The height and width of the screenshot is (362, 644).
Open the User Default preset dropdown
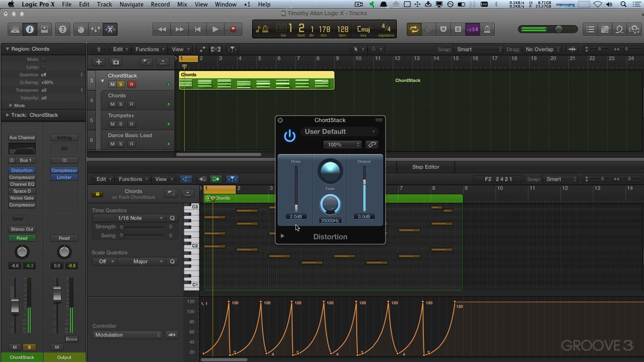339,132
